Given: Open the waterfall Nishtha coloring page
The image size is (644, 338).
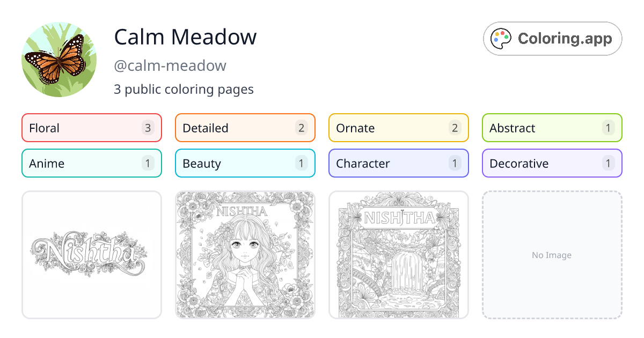Looking at the screenshot, I should point(398,255).
